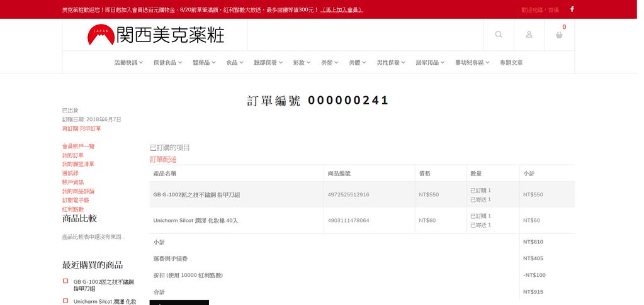Click the GB G-1002 product name in the table
Image resolution: width=644 pixels, height=305 pixels.
point(196,194)
